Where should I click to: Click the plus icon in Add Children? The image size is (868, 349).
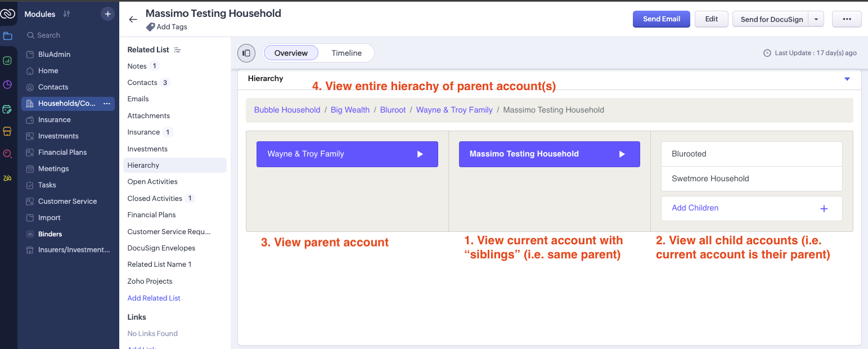(x=824, y=208)
